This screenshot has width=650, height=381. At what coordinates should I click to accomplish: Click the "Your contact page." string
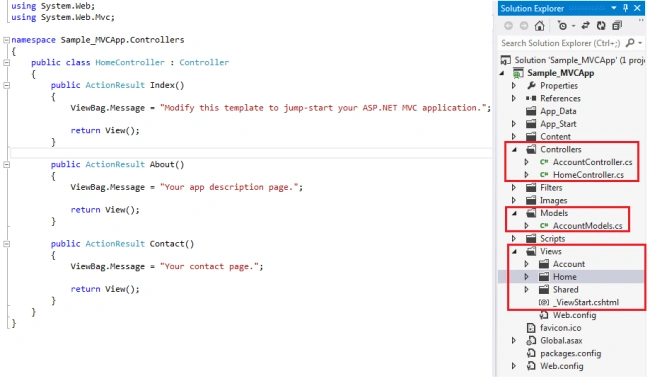click(x=209, y=266)
